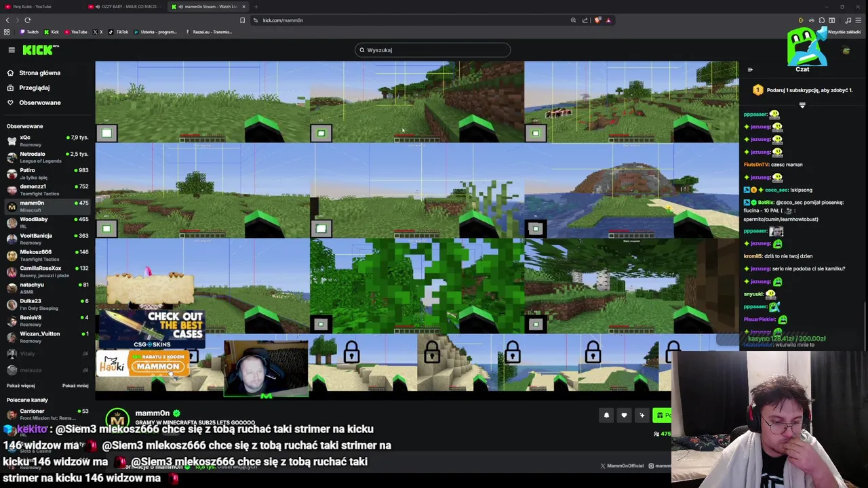This screenshot has height=488, width=868.
Task: Open the browser main menu
Action: [860, 20]
